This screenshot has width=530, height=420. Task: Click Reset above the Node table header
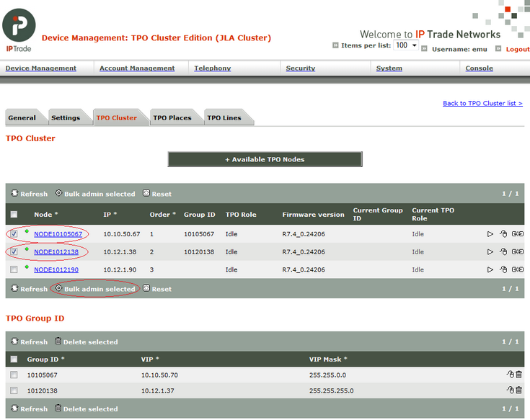tap(157, 194)
